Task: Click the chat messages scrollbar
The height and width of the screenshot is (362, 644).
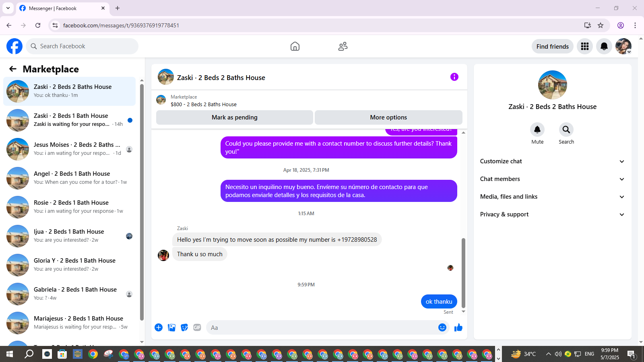Action: pyautogui.click(x=463, y=273)
